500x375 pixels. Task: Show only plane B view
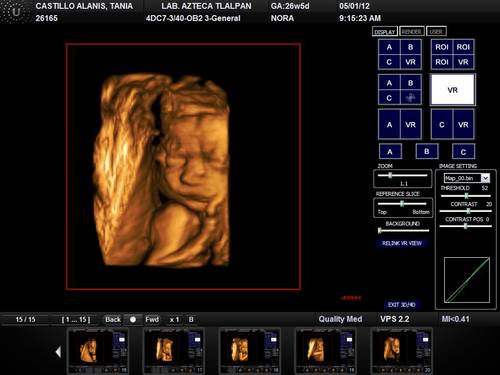pyautogui.click(x=427, y=152)
